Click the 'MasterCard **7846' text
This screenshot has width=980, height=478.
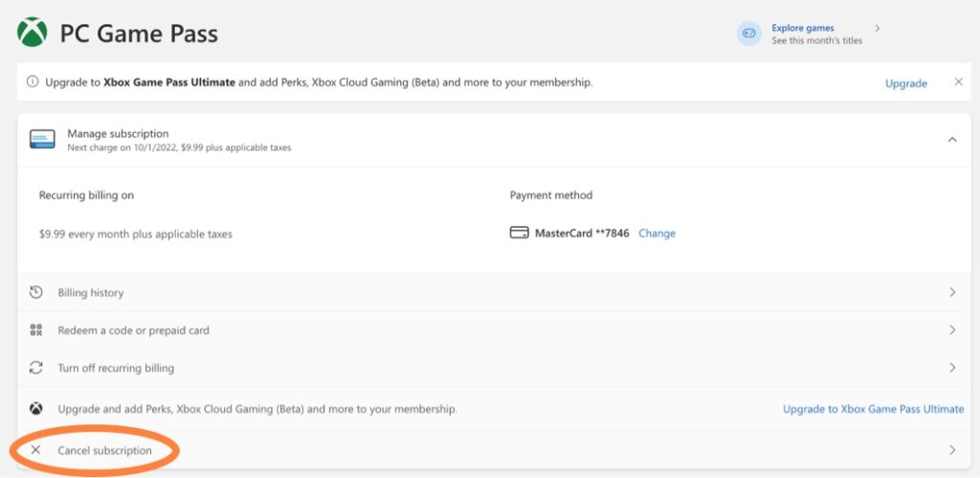coord(582,234)
